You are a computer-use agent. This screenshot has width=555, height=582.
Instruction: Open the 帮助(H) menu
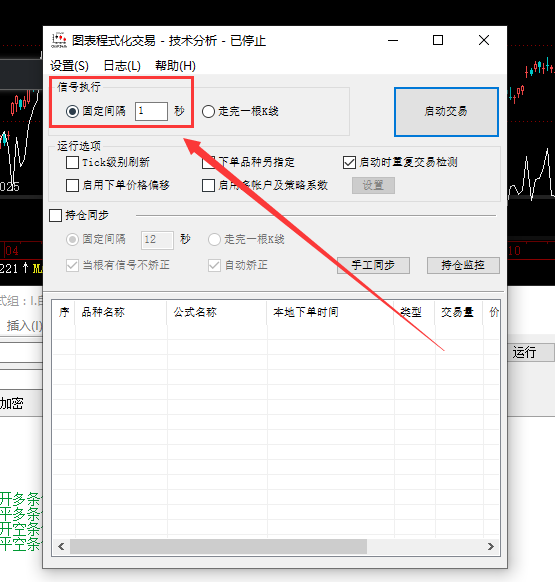point(175,66)
